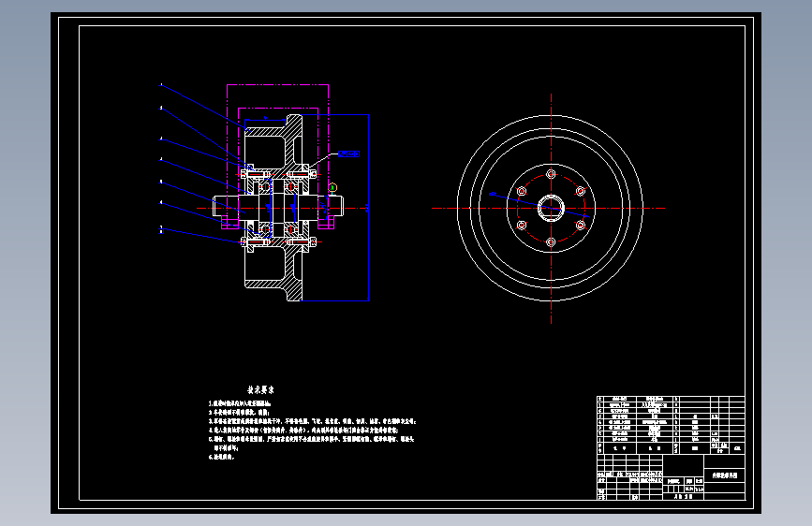Pick the upper-right bolt hole on the wheel hub
Screen dimensions: 812x526
(x=581, y=191)
